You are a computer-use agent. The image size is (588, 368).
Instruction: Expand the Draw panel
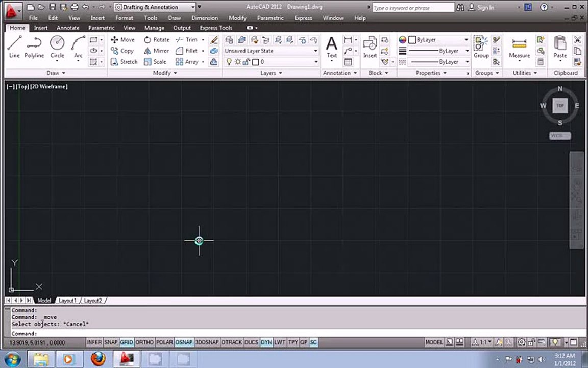pyautogui.click(x=56, y=73)
